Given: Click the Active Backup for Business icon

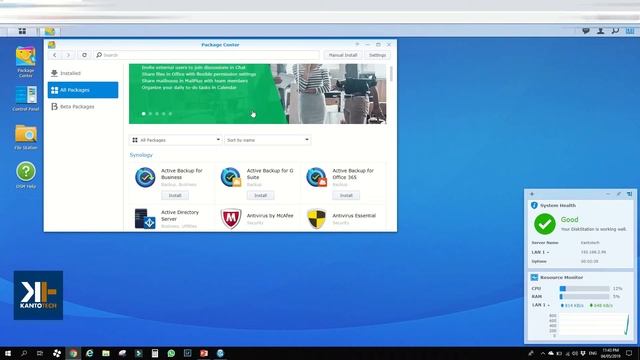Looking at the screenshot, I should coord(145,177).
